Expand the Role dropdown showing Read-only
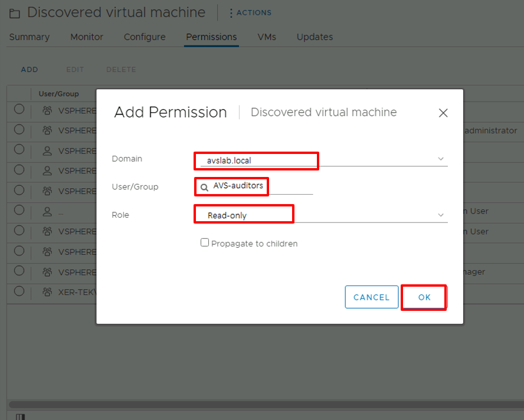Viewport: 524px width, 420px height. point(440,215)
